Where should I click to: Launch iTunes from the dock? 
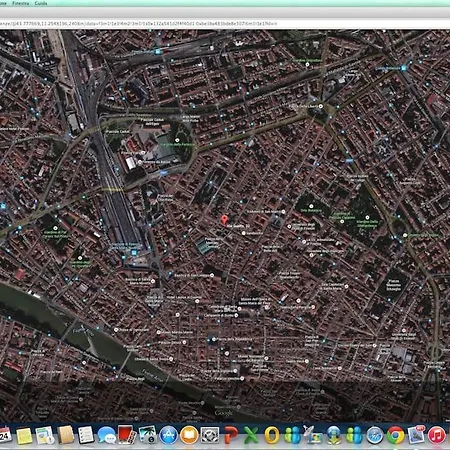437,435
